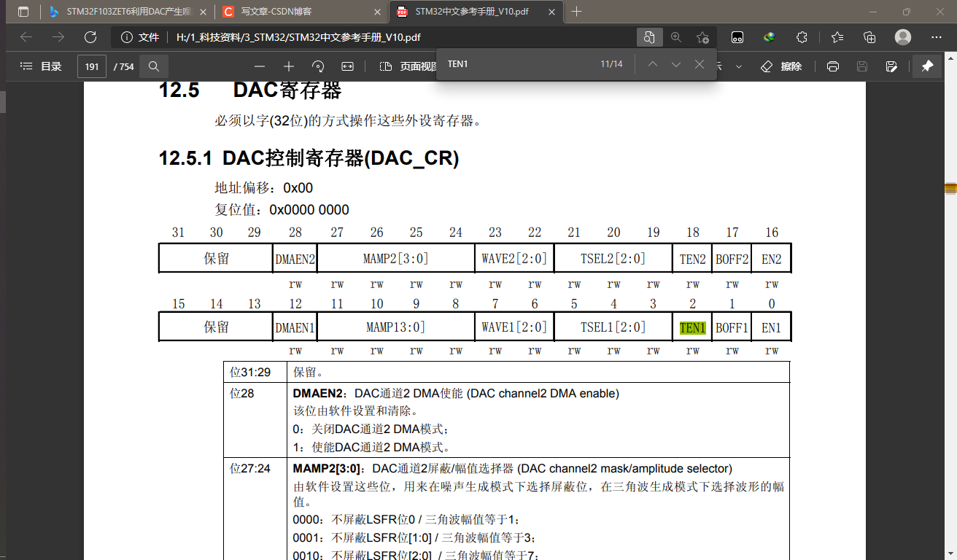
Task: Open the browser Settings and more menu
Action: coord(937,37)
